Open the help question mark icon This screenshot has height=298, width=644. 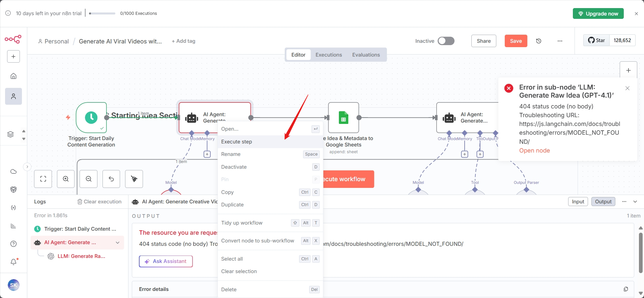[13, 244]
